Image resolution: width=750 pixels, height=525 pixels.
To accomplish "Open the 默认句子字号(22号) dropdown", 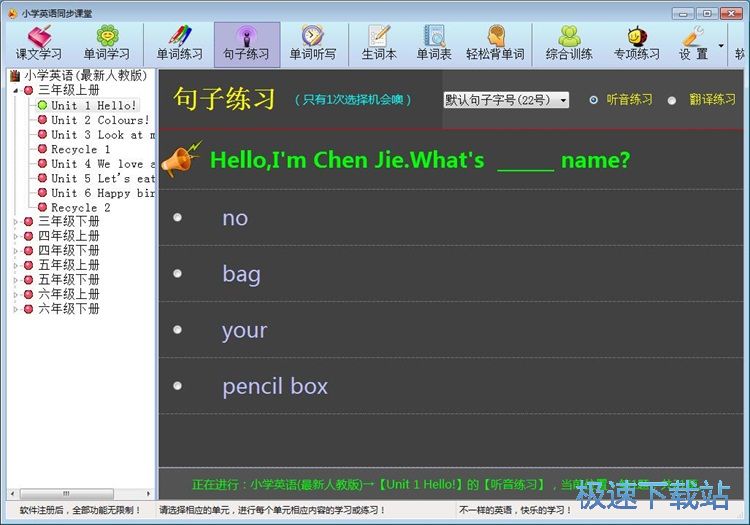I will point(506,100).
